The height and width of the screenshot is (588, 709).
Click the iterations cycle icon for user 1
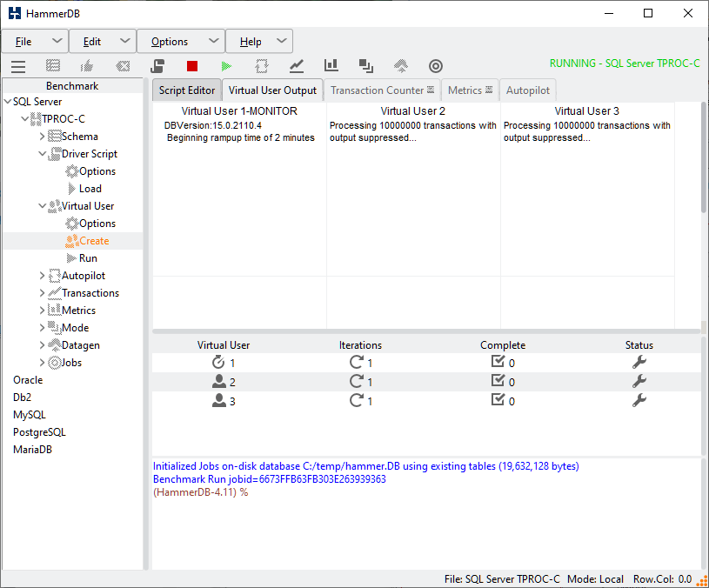tap(357, 362)
